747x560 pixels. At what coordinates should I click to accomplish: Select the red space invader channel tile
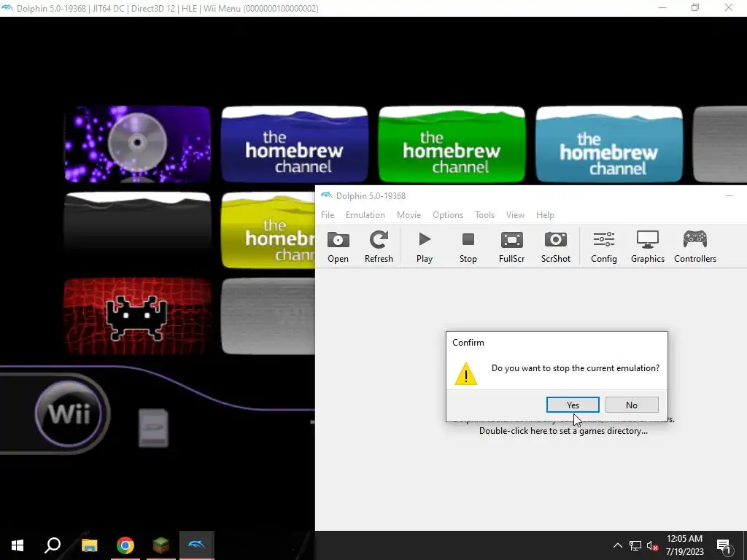pos(137,316)
